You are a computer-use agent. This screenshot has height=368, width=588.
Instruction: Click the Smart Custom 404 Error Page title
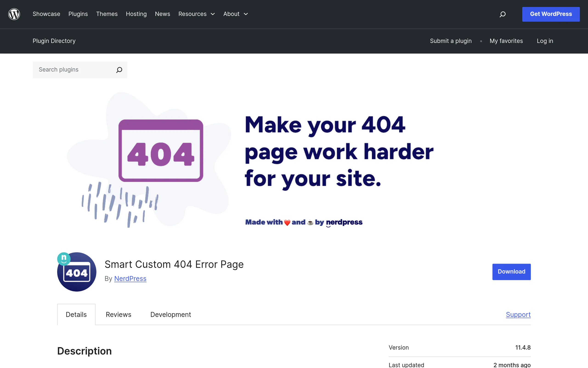click(174, 264)
